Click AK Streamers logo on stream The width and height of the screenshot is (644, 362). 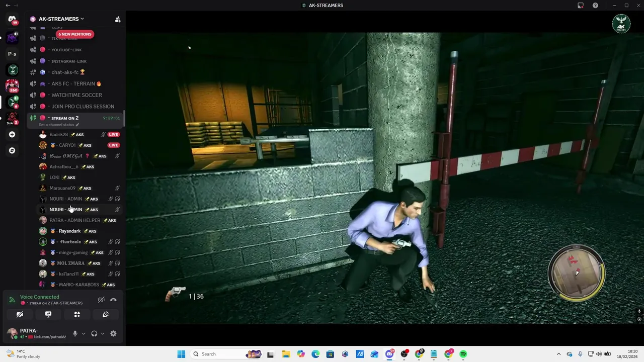(x=621, y=24)
